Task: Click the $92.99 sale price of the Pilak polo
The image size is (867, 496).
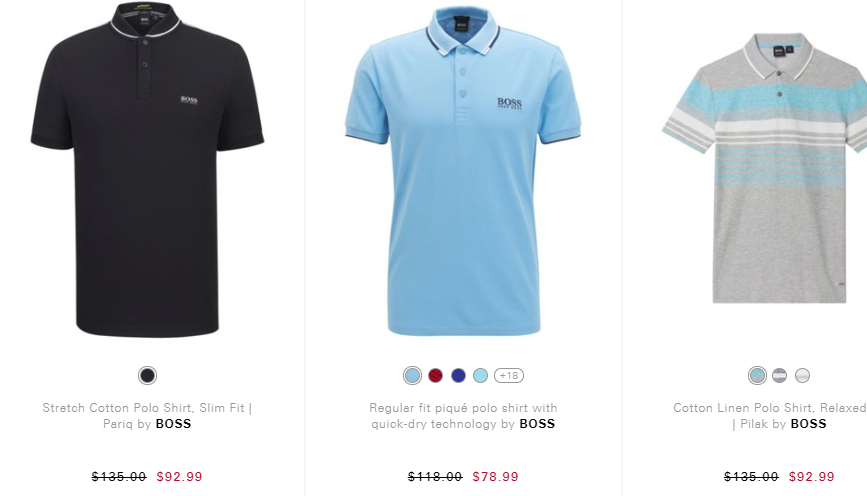Action: [x=811, y=477]
